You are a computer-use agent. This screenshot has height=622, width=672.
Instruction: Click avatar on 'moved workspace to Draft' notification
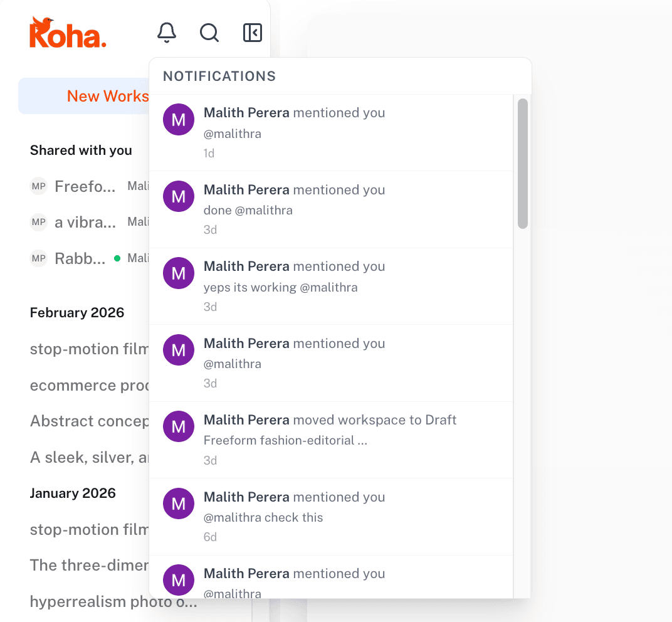[179, 426]
